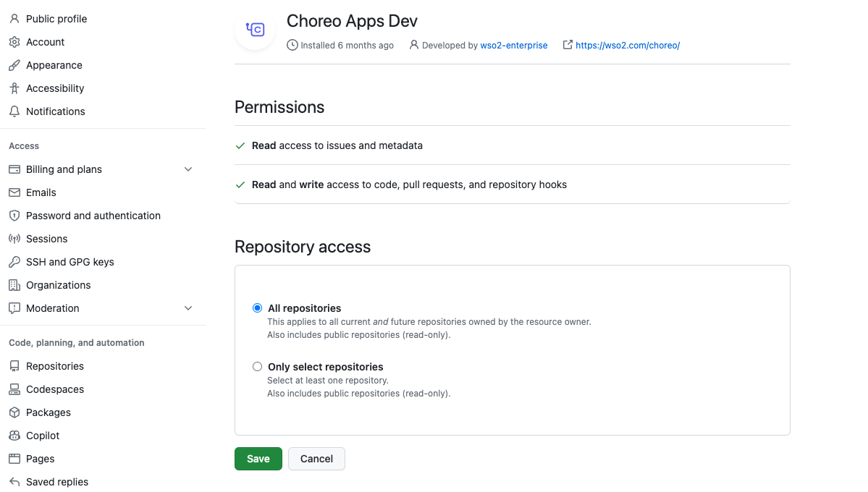Click the Choreo Apps Dev heading
This screenshot has height=492, width=868.
pyautogui.click(x=352, y=21)
